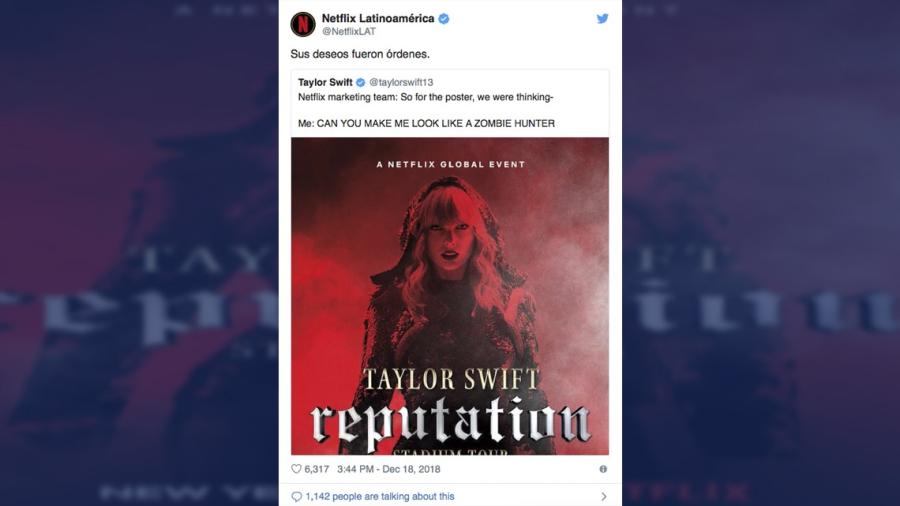Click 'A NETFLIX GLOBAL EVENT' poster caption

pos(451,164)
